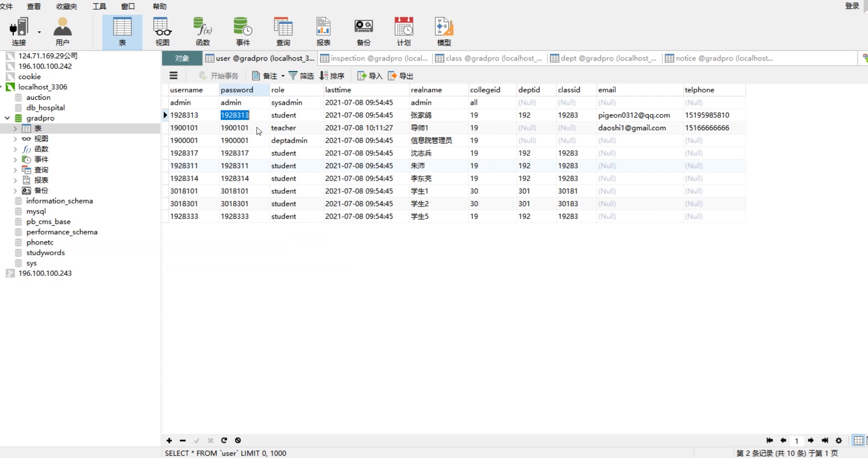
Task: Open the Function (函数) toolbar icon
Action: (203, 32)
